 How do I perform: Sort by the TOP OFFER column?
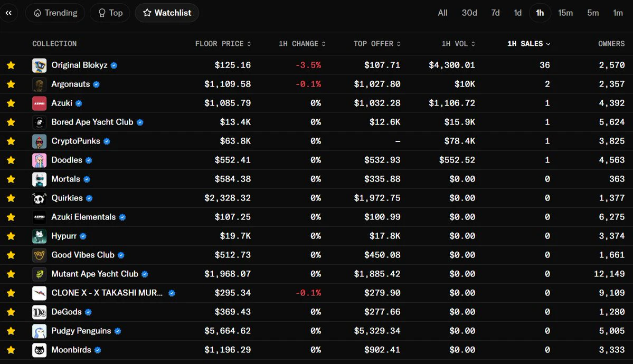[x=377, y=44]
